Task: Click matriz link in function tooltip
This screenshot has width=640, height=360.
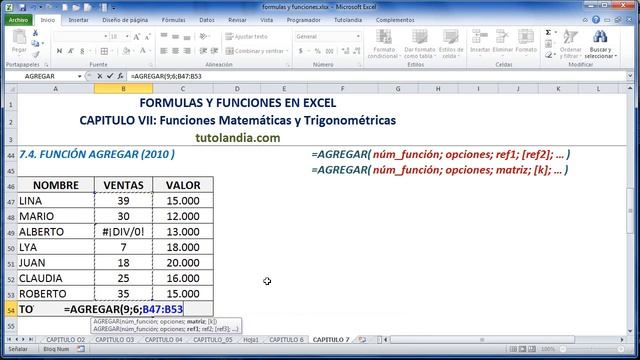Action: (197, 322)
